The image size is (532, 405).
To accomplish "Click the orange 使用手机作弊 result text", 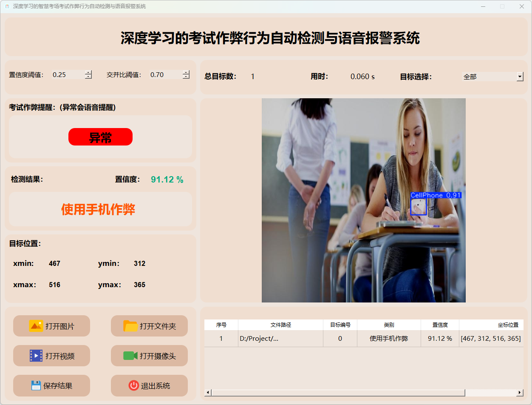I will (x=98, y=209).
